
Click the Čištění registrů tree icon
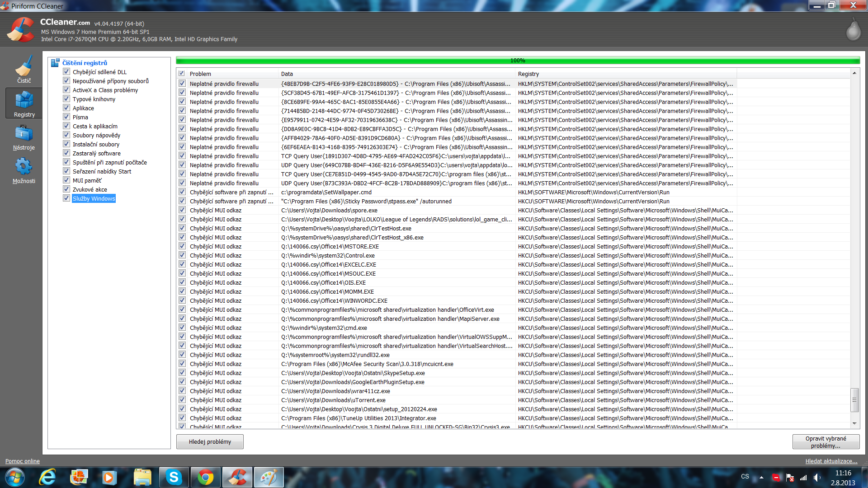(x=55, y=63)
